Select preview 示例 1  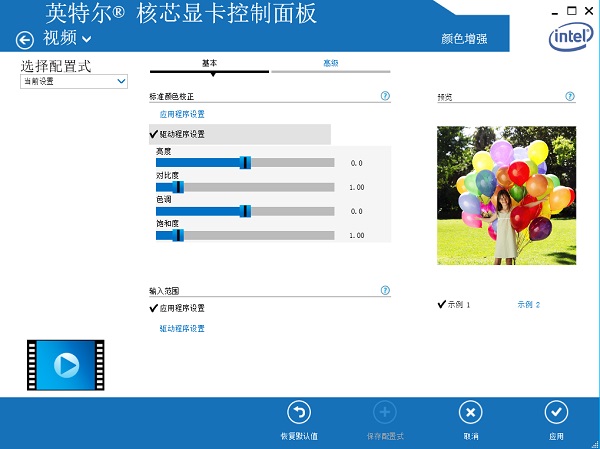(x=454, y=305)
